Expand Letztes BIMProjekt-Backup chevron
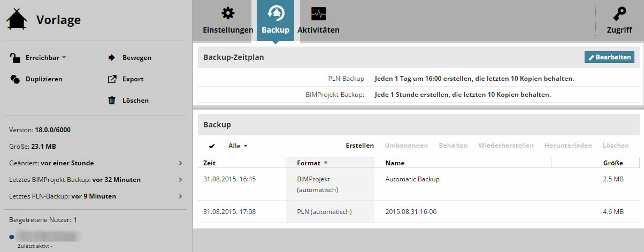 180,180
